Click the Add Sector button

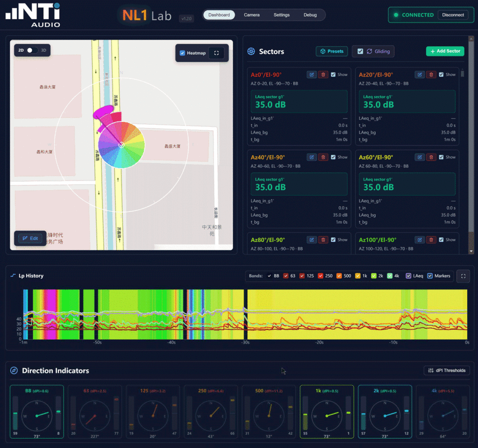[444, 51]
